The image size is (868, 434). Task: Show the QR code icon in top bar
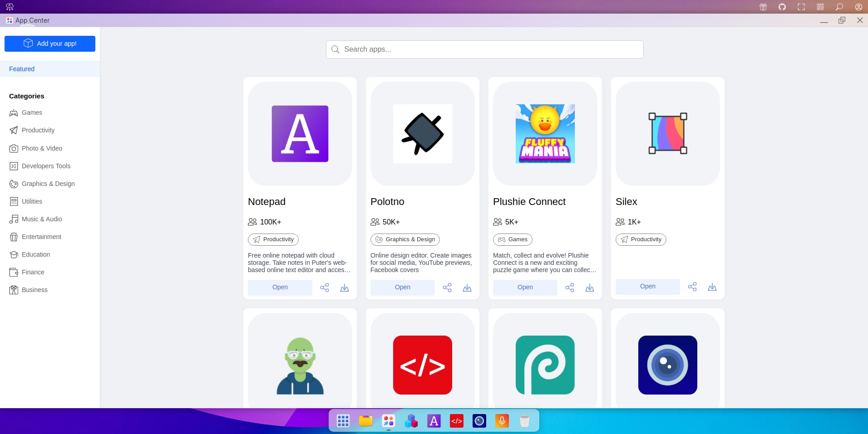click(x=820, y=7)
